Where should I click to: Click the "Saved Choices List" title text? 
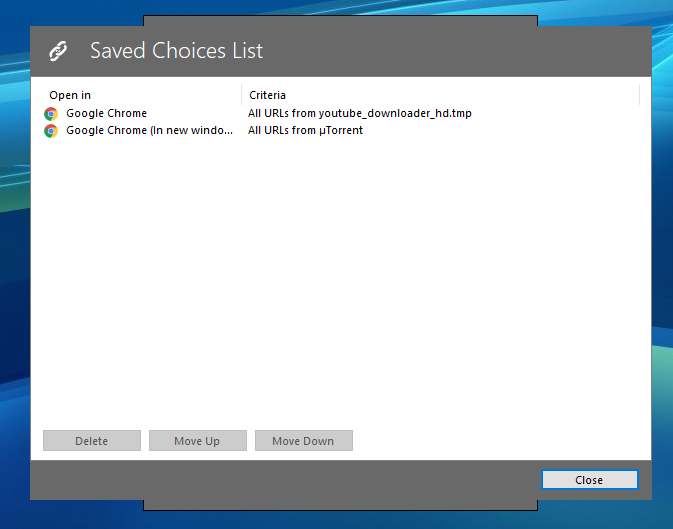pos(176,51)
